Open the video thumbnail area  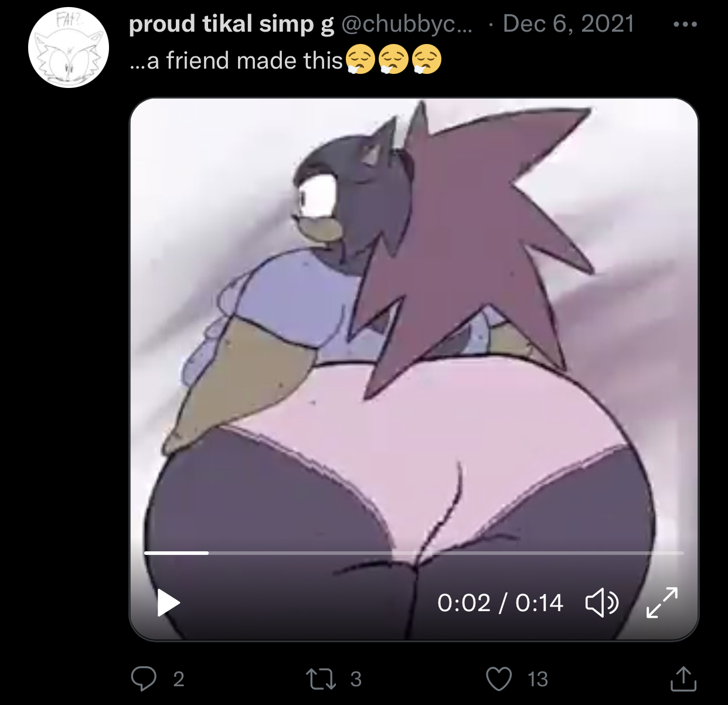point(414,323)
